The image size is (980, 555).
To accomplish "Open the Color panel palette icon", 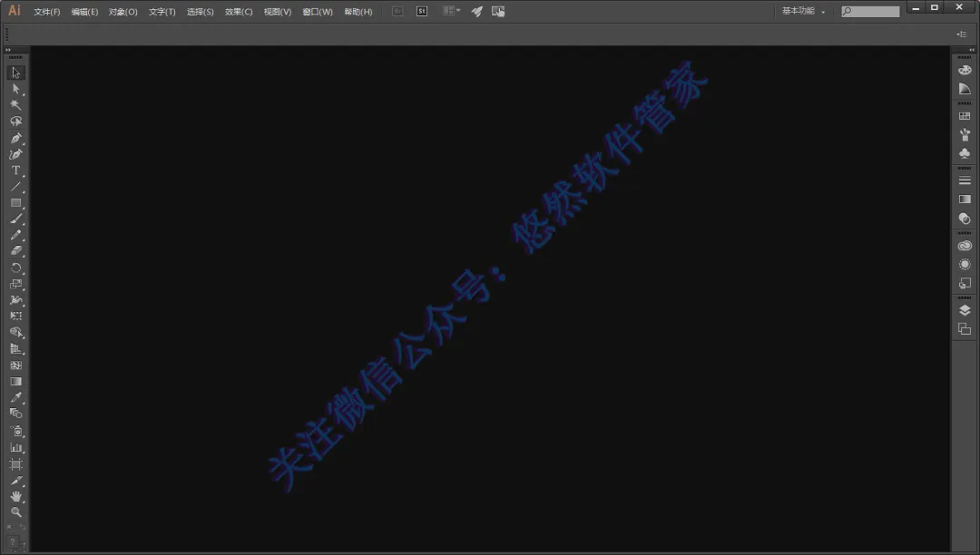I will tap(965, 70).
